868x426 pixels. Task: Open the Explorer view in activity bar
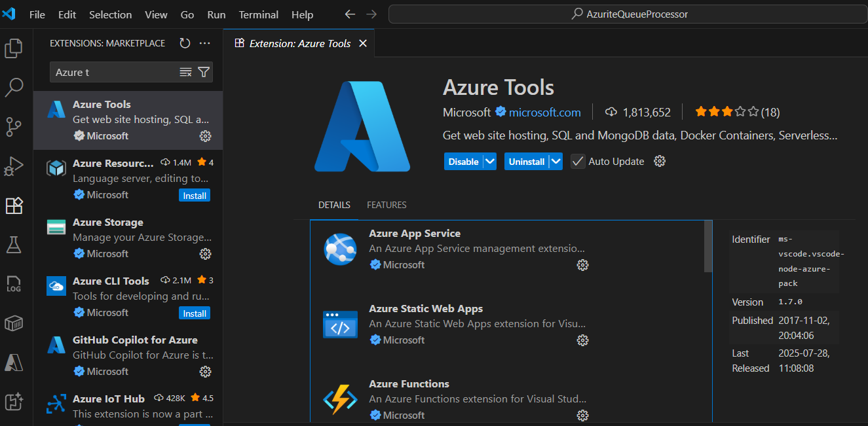pos(14,48)
